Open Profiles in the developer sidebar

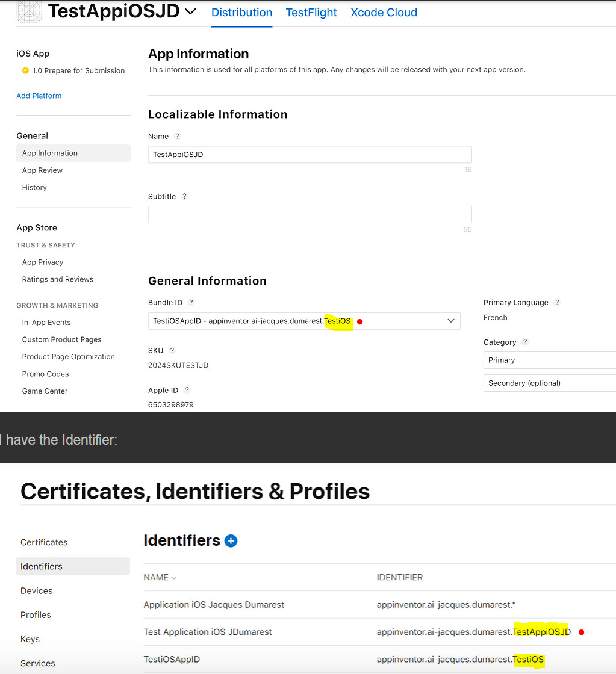click(36, 615)
